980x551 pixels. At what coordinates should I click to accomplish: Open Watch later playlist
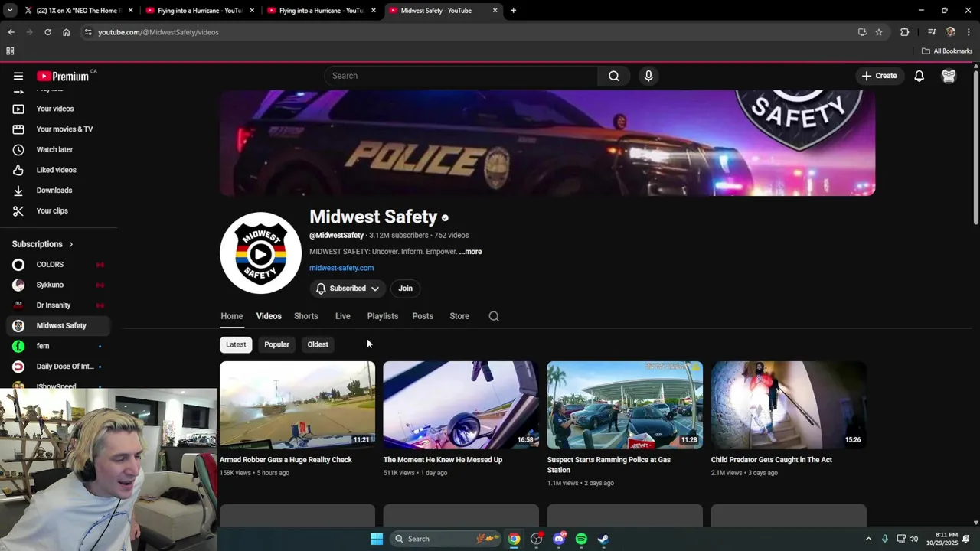coord(55,149)
